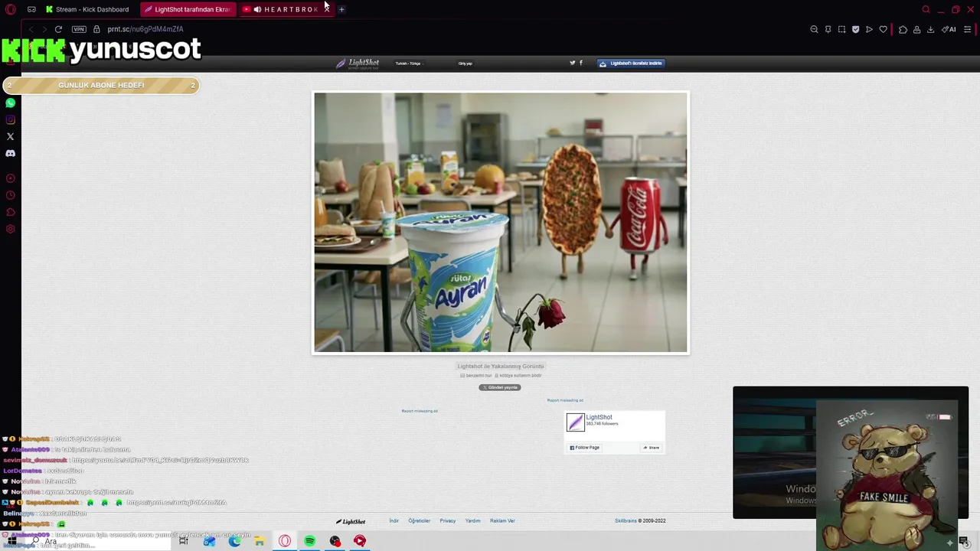Click the Windows Start button
The width and height of the screenshot is (980, 551).
(12, 541)
